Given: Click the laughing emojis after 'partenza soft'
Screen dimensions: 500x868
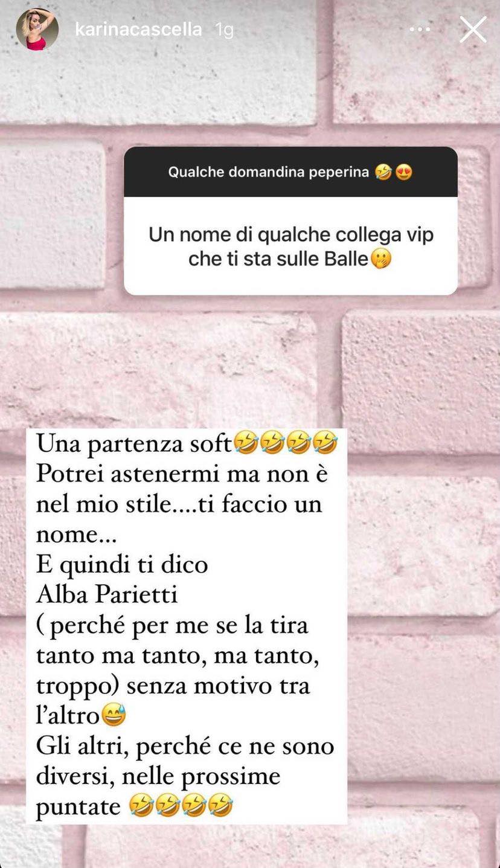Looking at the screenshot, I should [286, 445].
